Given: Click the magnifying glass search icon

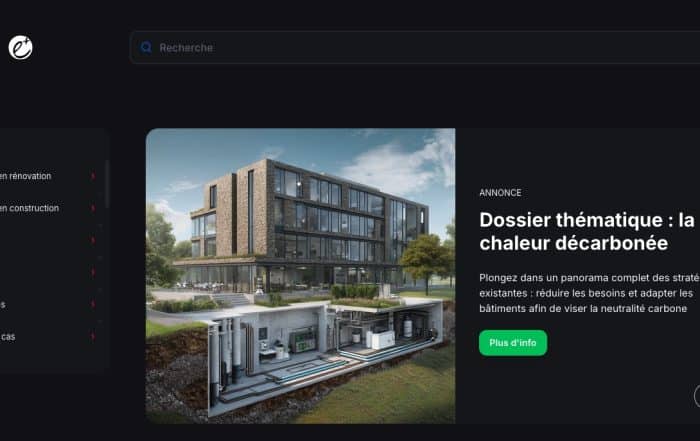Looking at the screenshot, I should (146, 47).
